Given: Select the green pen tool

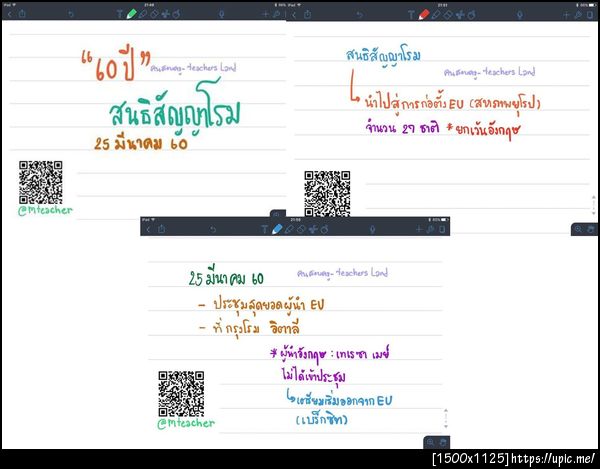Looking at the screenshot, I should (131, 14).
